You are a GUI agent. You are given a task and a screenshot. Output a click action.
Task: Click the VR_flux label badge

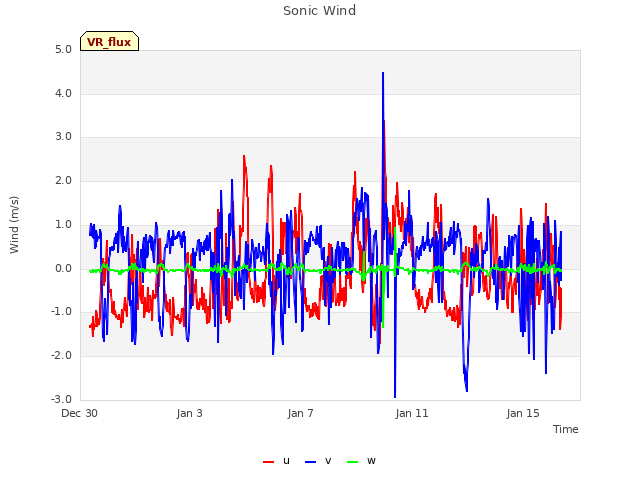109,41
